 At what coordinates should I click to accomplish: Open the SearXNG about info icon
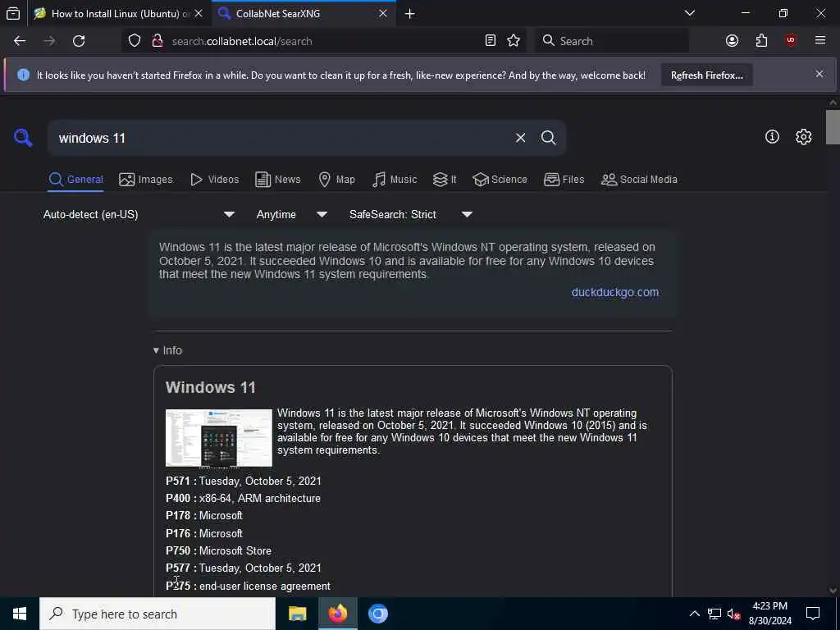point(772,137)
